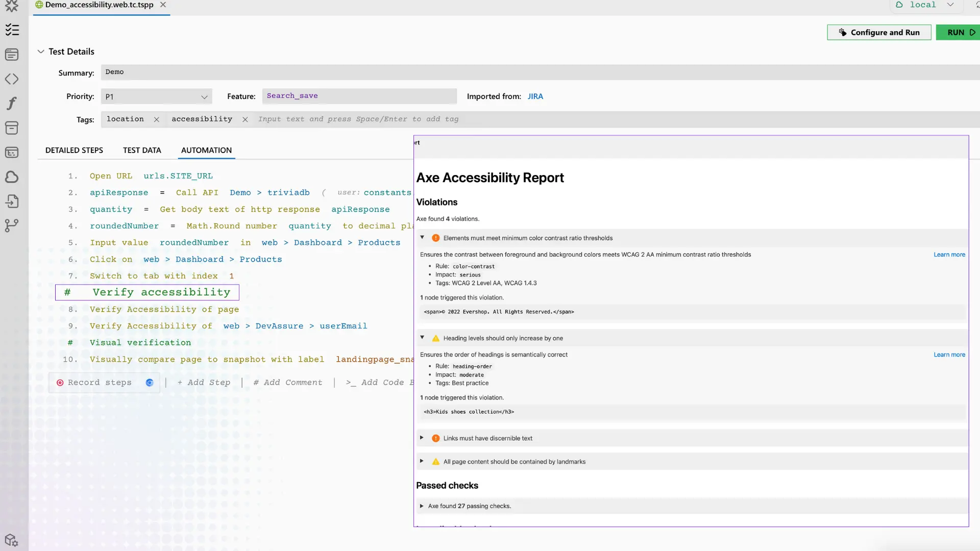Image resolution: width=980 pixels, height=551 pixels.
Task: Open the archive box sidebar panel
Action: click(x=12, y=128)
